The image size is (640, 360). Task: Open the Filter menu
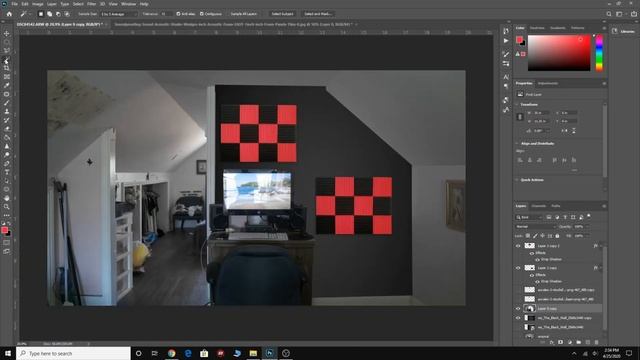91,4
